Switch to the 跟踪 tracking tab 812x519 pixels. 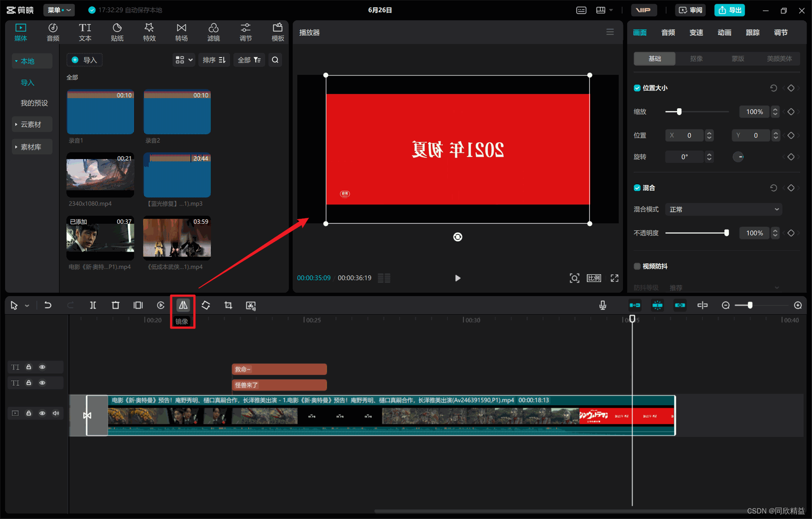pos(753,33)
